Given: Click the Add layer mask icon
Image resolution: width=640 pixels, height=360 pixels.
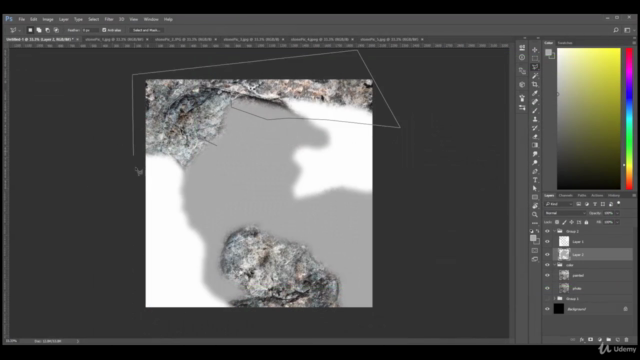Looking at the screenshot, I should [591, 340].
